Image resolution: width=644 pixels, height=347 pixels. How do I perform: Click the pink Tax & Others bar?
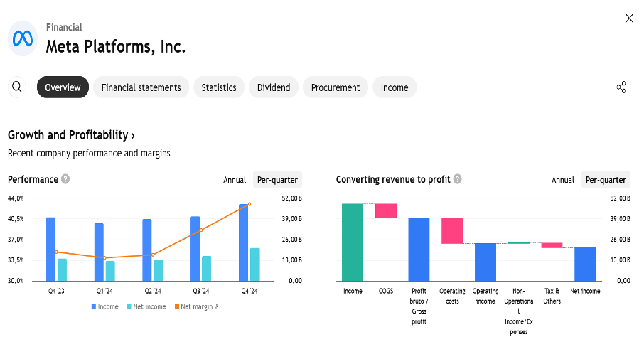[552, 245]
